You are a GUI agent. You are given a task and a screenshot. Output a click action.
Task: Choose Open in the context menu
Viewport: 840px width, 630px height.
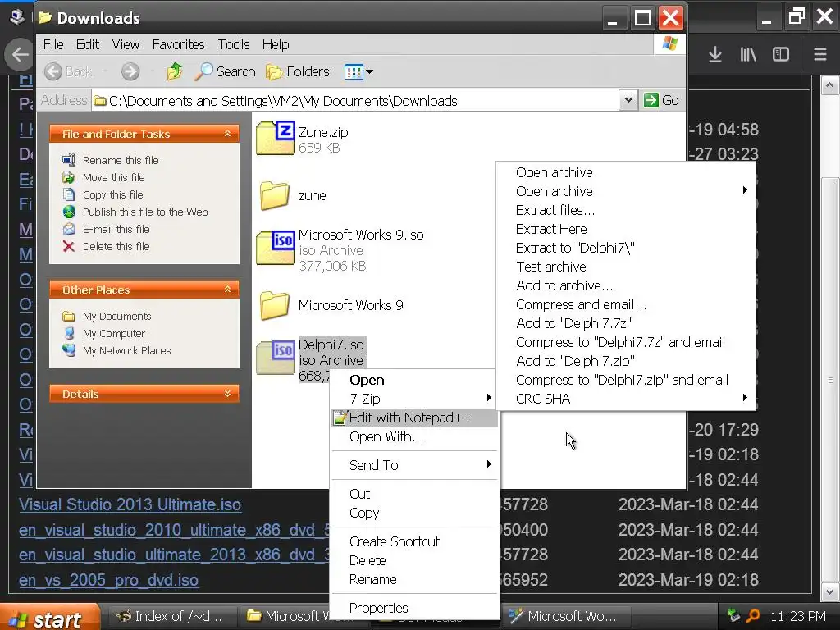414,380
